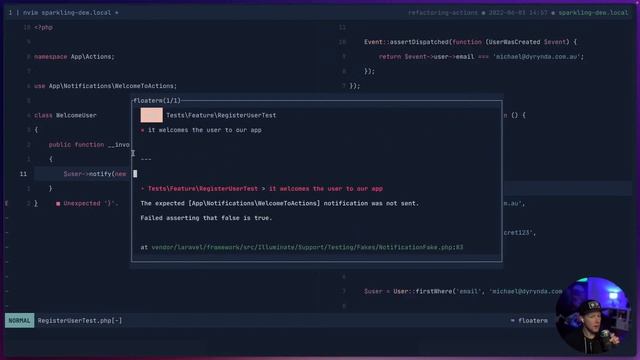Click the public function __invoke line
The width and height of the screenshot is (640, 360).
click(89, 144)
